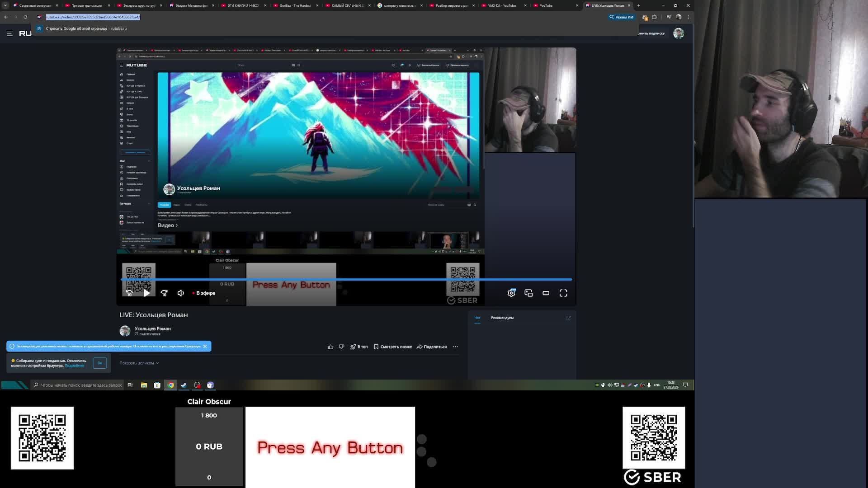Screen dimensions: 868x488
Task: Rewind the stream 10 seconds
Action: click(129, 293)
